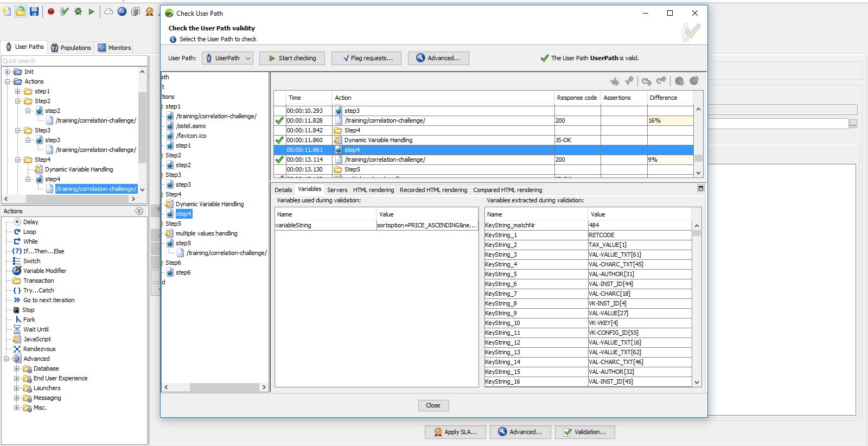Image resolution: width=868 pixels, height=446 pixels.
Task: Select the Fork action icon
Action: pos(17,320)
